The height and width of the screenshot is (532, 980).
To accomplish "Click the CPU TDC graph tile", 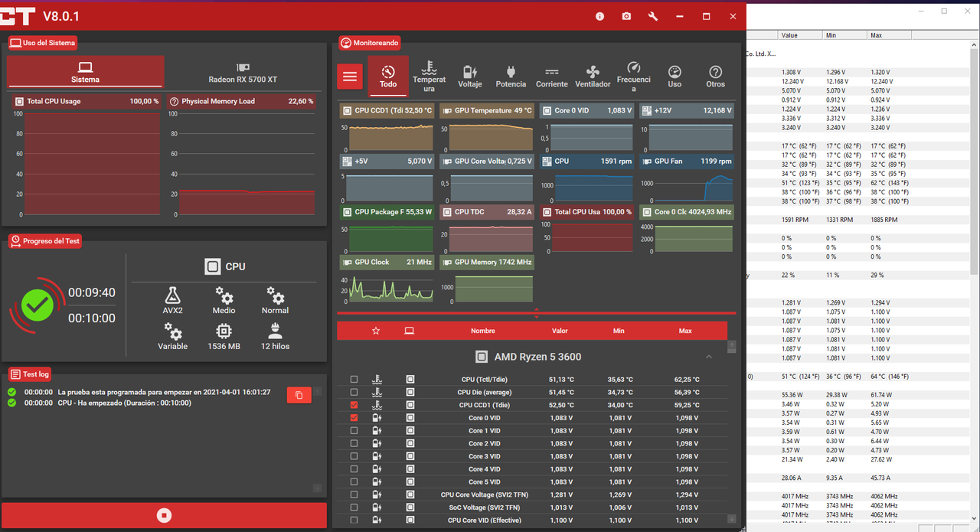I will (x=486, y=230).
